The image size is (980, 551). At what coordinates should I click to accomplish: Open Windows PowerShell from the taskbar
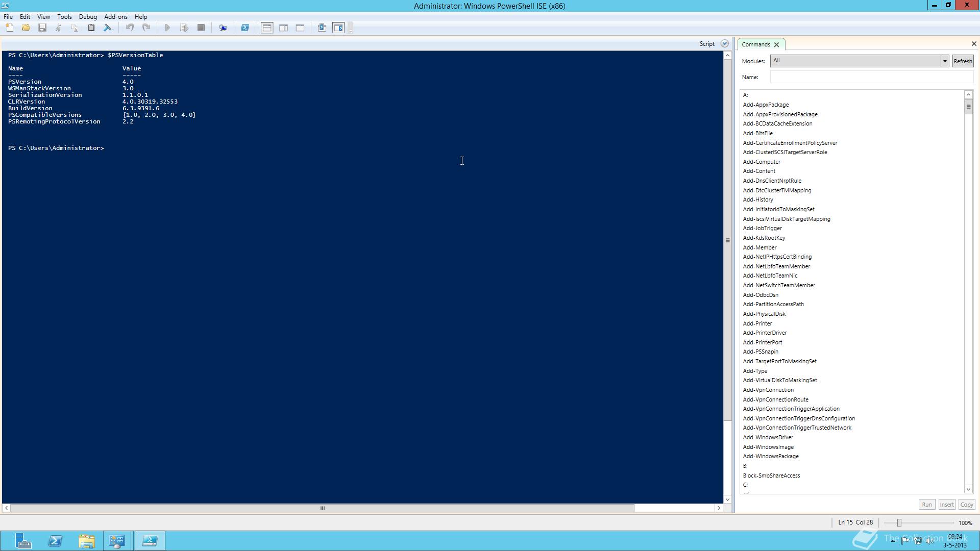[x=55, y=541]
